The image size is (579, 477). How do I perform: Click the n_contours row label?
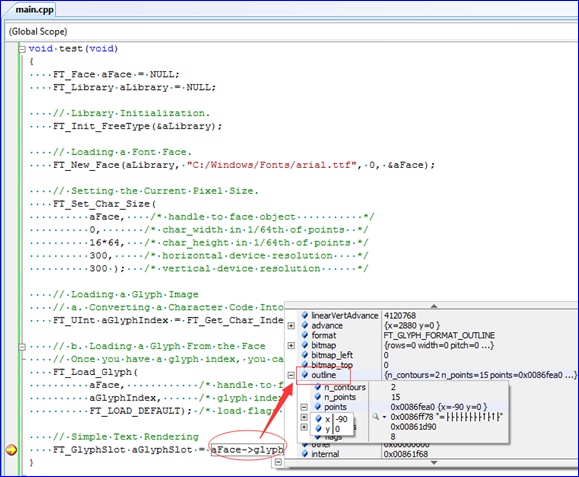tap(345, 387)
